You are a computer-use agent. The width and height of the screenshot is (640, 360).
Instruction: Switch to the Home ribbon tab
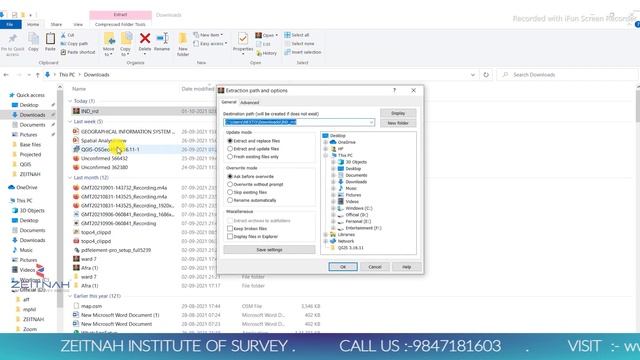point(33,24)
